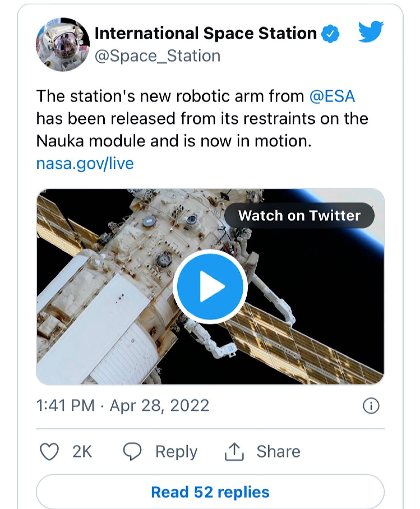The image size is (420, 509).
Task: Click the Twitter bird logo
Action: [371, 32]
